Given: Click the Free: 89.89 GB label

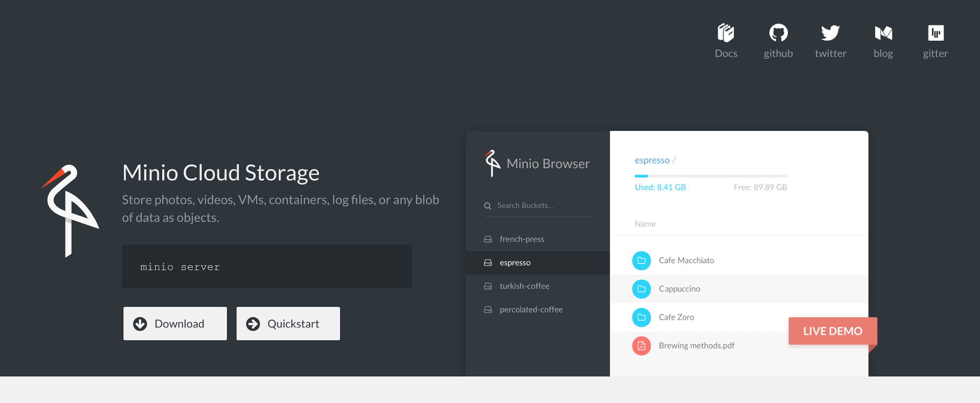Looking at the screenshot, I should (760, 187).
